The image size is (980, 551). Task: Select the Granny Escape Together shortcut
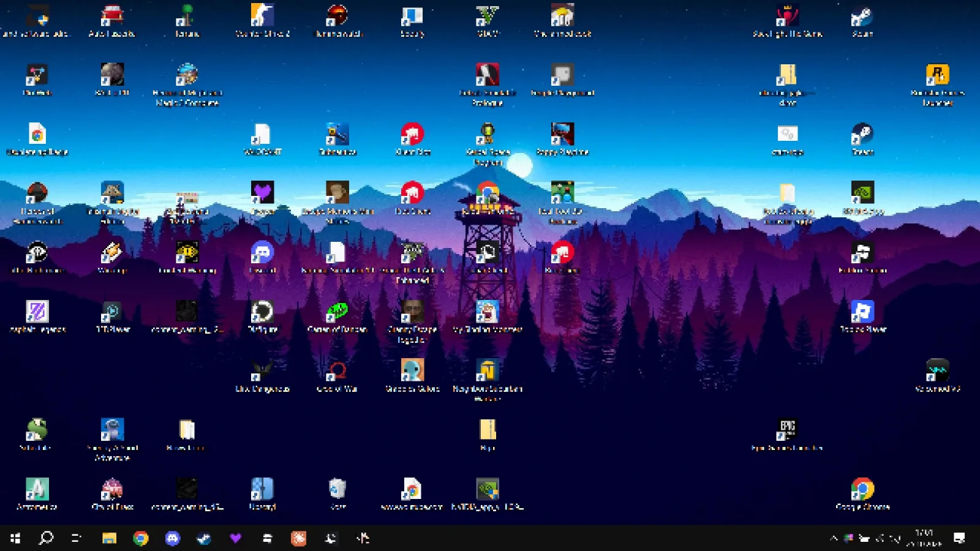413,322
